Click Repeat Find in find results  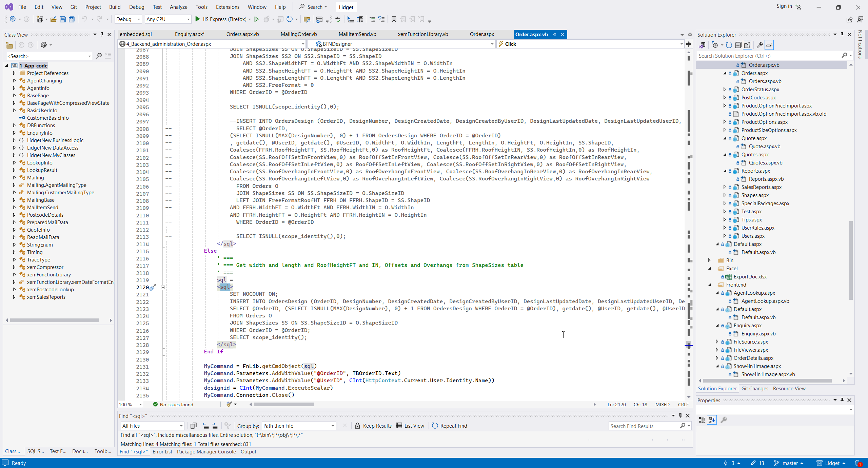(449, 426)
